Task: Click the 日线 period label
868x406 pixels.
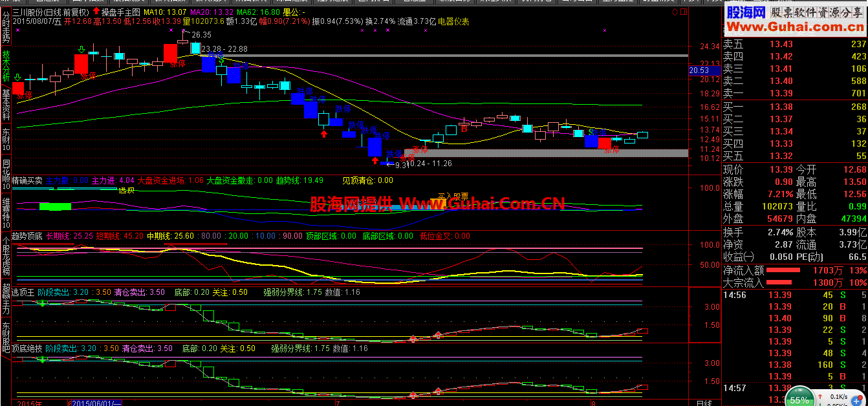Action: click(x=704, y=403)
